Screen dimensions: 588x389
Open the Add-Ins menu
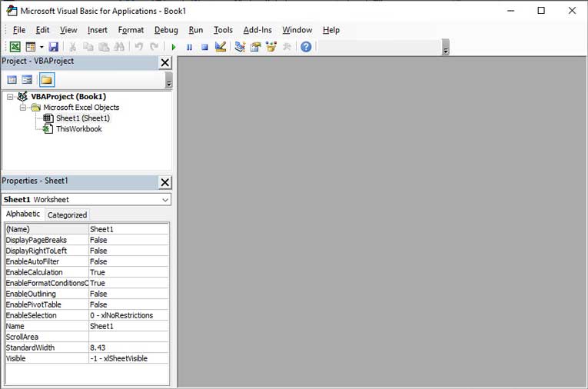[257, 30]
